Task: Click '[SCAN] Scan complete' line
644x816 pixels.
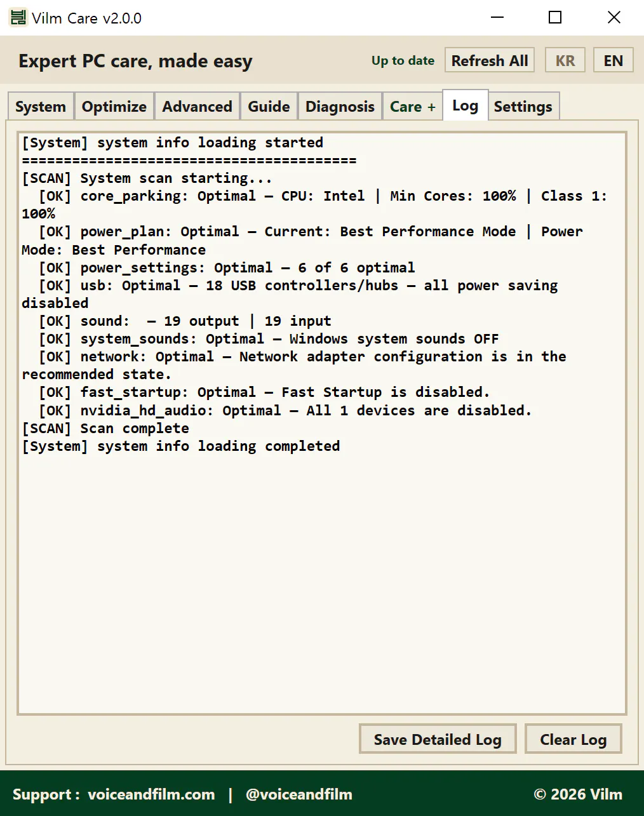Action: pos(105,428)
